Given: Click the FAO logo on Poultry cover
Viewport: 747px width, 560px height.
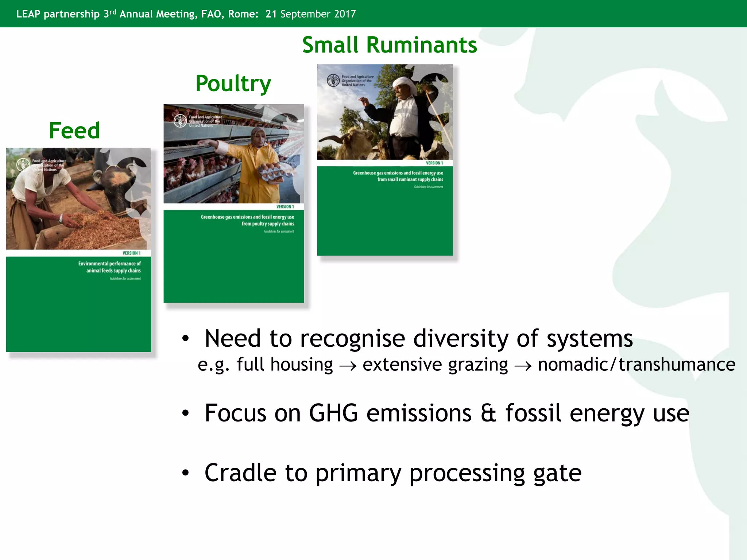Looking at the screenshot, I should coord(180,121).
